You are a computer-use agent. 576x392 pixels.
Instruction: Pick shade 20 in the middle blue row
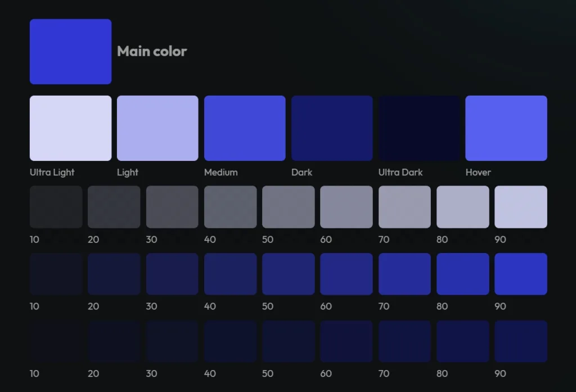114,274
